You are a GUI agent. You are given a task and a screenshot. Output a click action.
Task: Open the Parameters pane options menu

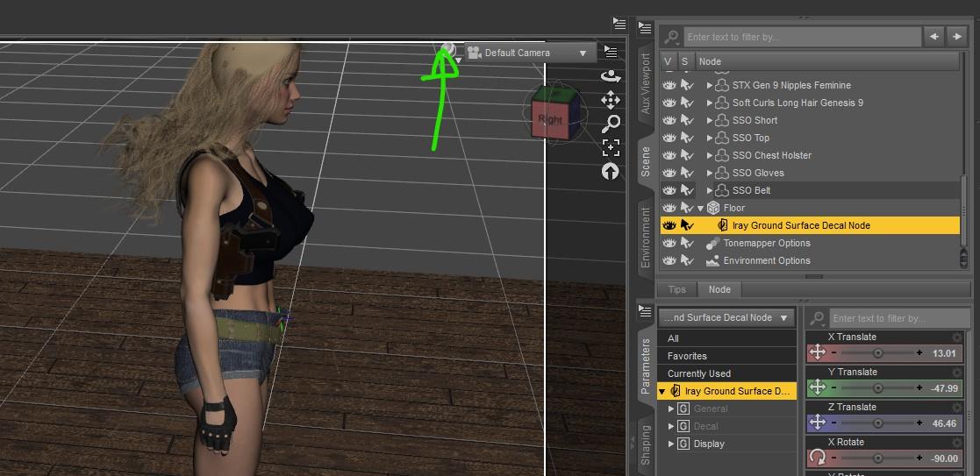645,309
